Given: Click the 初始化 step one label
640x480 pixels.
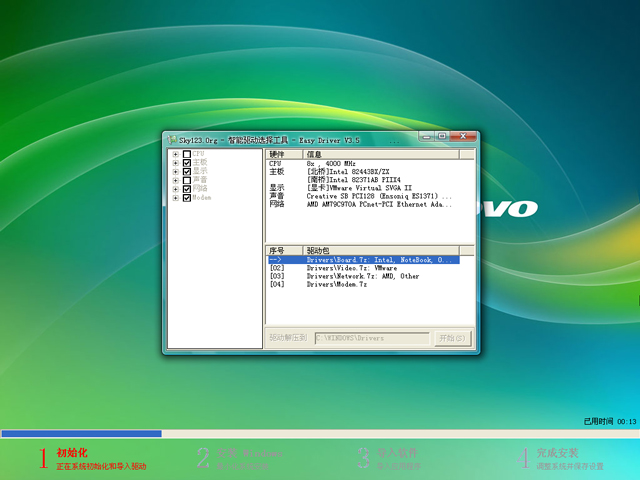Looking at the screenshot, I should [72, 453].
